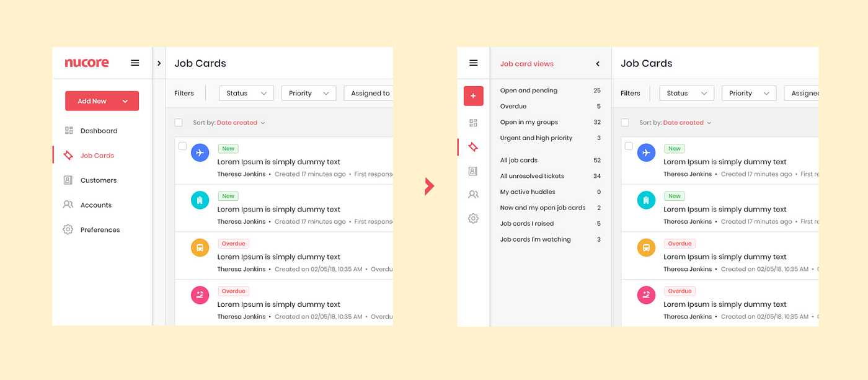The image size is (868, 380).
Task: Click the pink avatar icon in the right job list
Action: click(646, 295)
